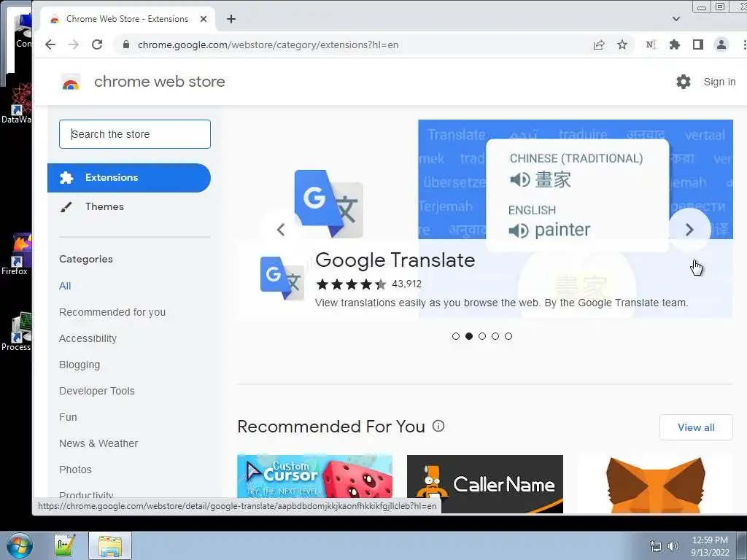Choose the Photos category

(x=75, y=470)
